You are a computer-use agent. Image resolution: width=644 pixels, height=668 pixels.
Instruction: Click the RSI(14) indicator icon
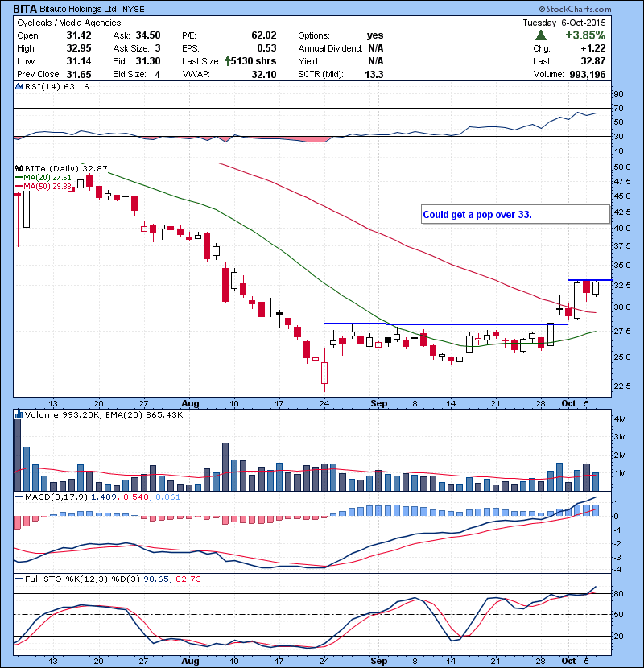[x=19, y=86]
